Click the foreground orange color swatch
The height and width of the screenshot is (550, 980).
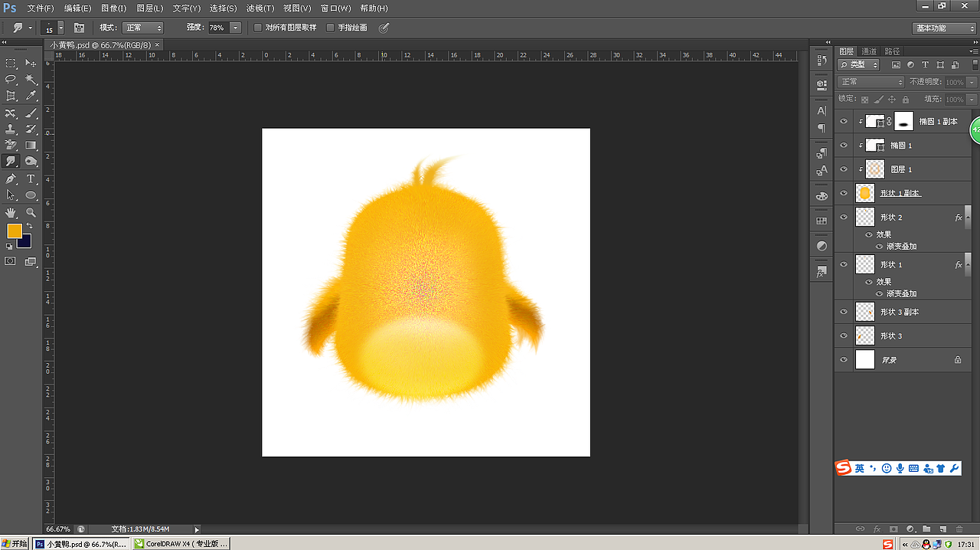pos(14,231)
